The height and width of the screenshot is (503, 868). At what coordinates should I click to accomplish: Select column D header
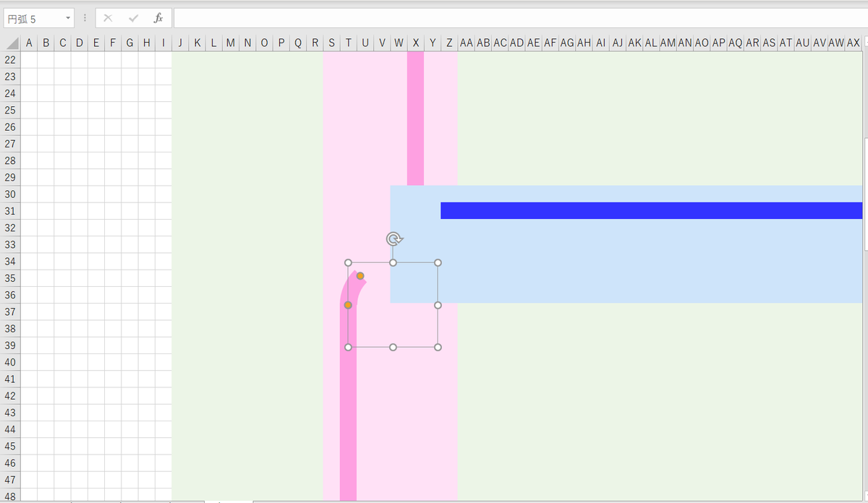coord(80,43)
